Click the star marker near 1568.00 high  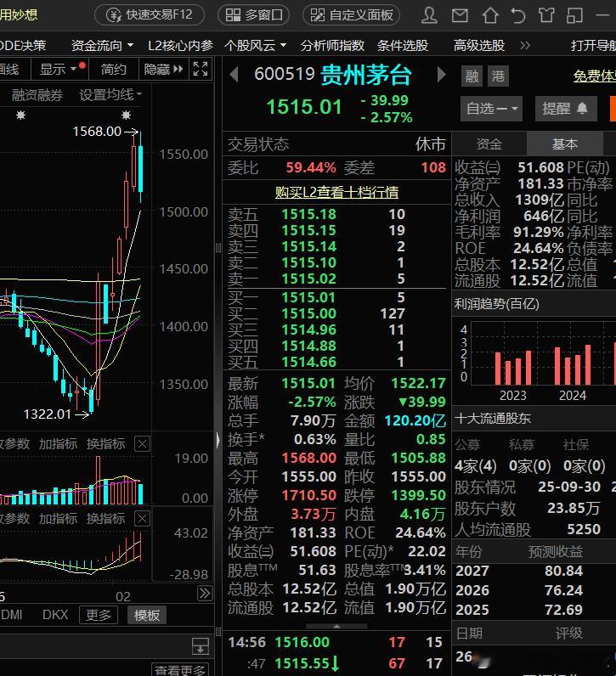126,115
